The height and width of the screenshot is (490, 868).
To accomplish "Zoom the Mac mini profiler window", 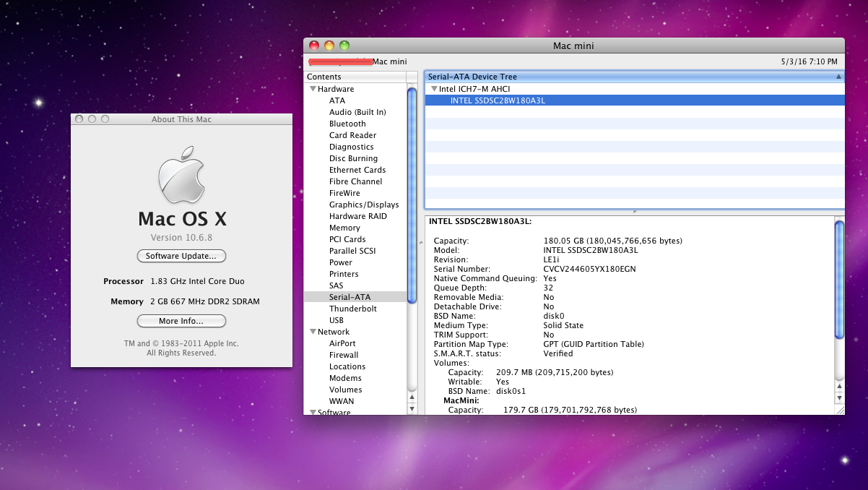I will (x=344, y=46).
